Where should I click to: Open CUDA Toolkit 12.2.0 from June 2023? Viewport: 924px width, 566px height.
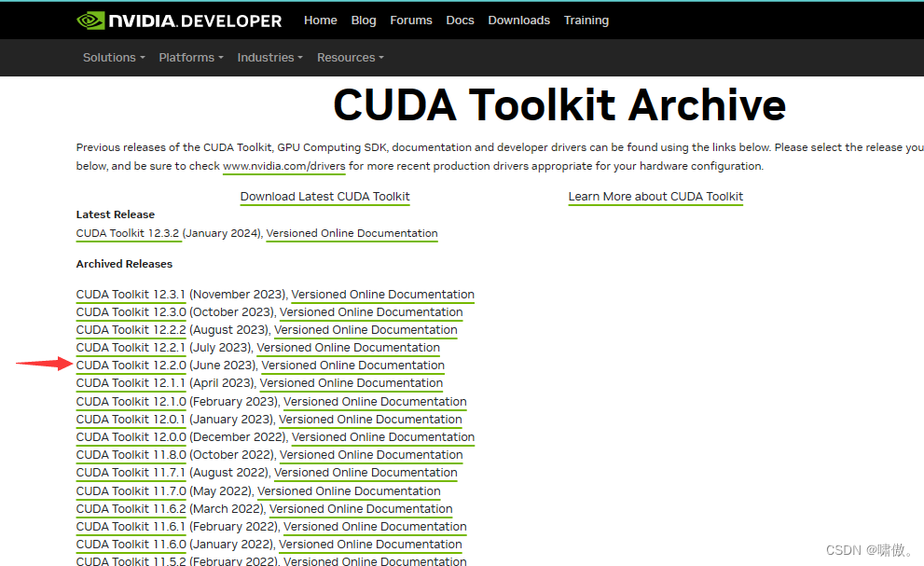pyautogui.click(x=131, y=365)
